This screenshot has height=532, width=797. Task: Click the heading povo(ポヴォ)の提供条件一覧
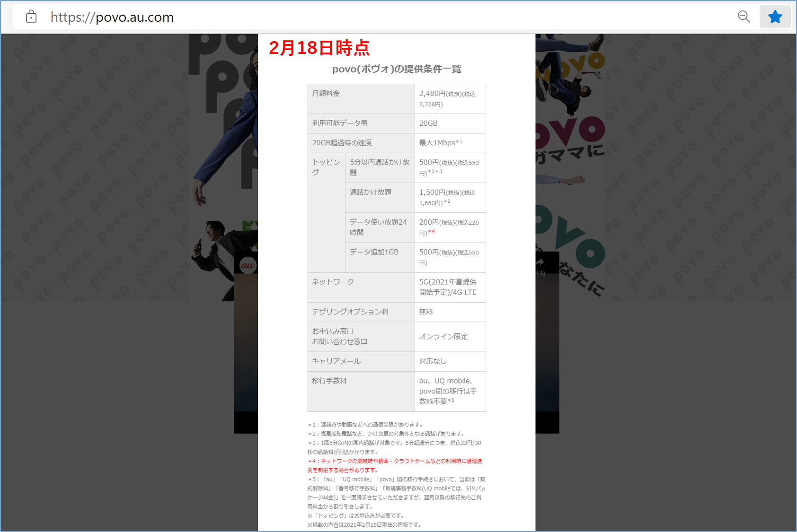point(397,69)
